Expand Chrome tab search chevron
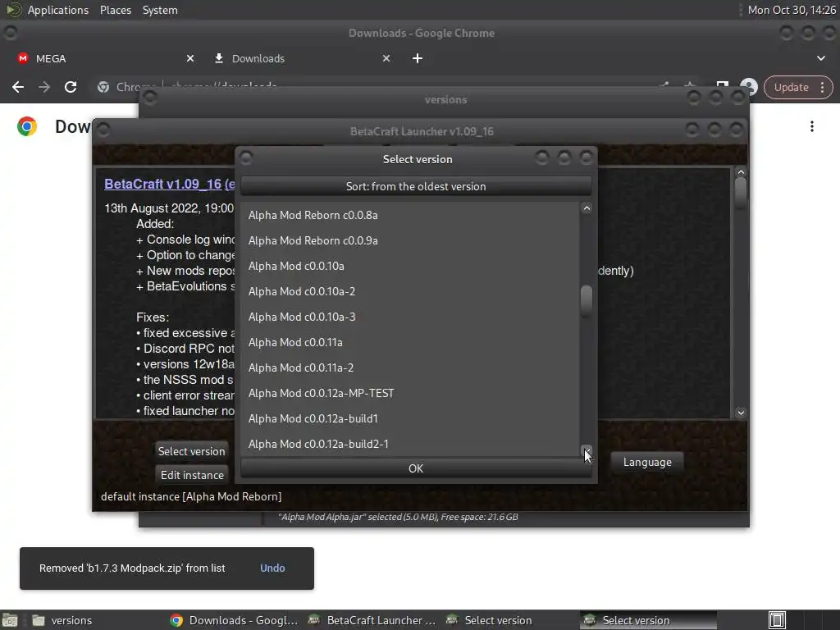 point(820,58)
